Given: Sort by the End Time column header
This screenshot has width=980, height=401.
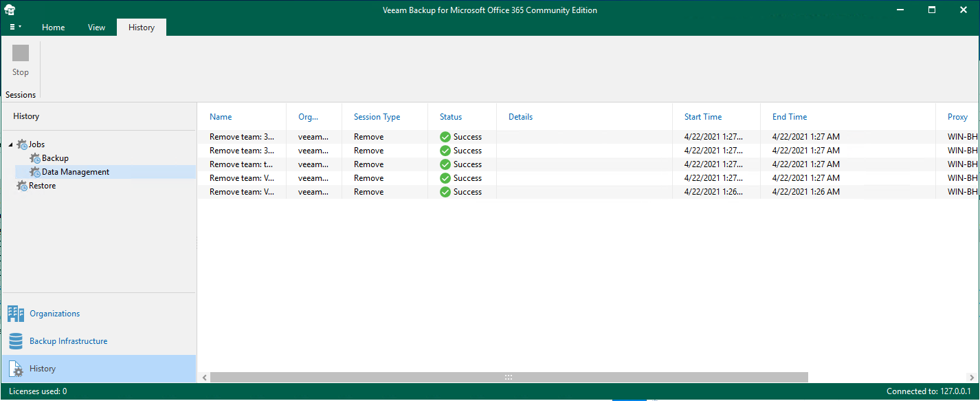Looking at the screenshot, I should (x=790, y=117).
